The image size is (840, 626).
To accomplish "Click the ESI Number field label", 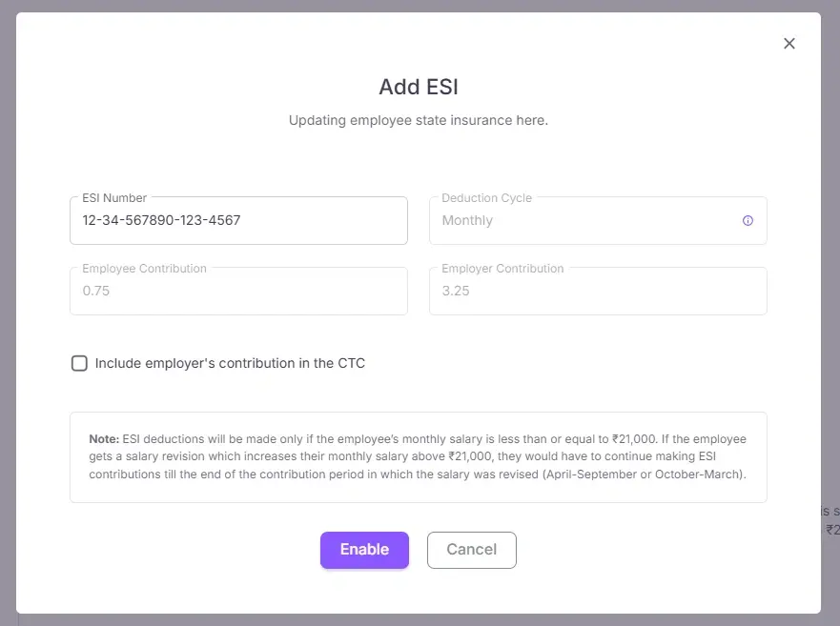I will [114, 198].
